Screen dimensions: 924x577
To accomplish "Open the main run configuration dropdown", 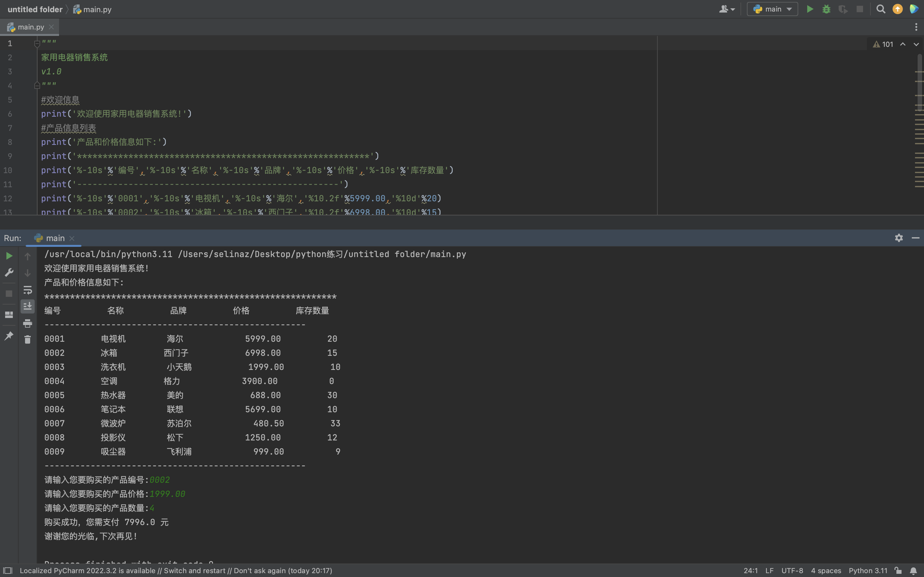I will [773, 9].
